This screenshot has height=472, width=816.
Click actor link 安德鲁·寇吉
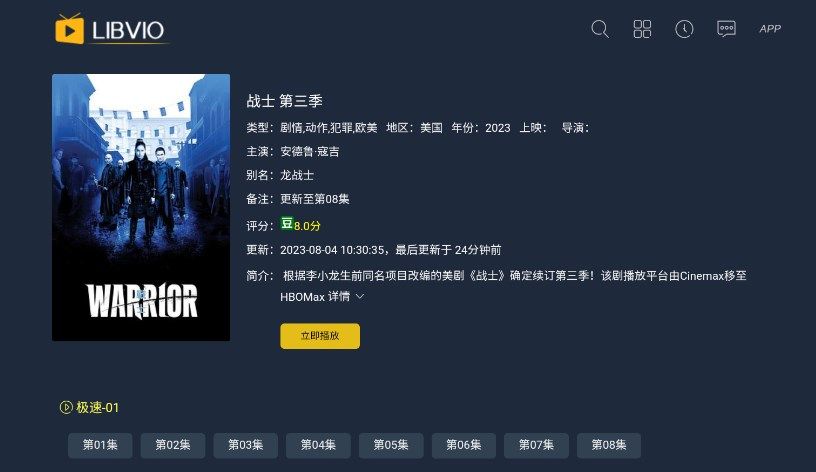[310, 151]
